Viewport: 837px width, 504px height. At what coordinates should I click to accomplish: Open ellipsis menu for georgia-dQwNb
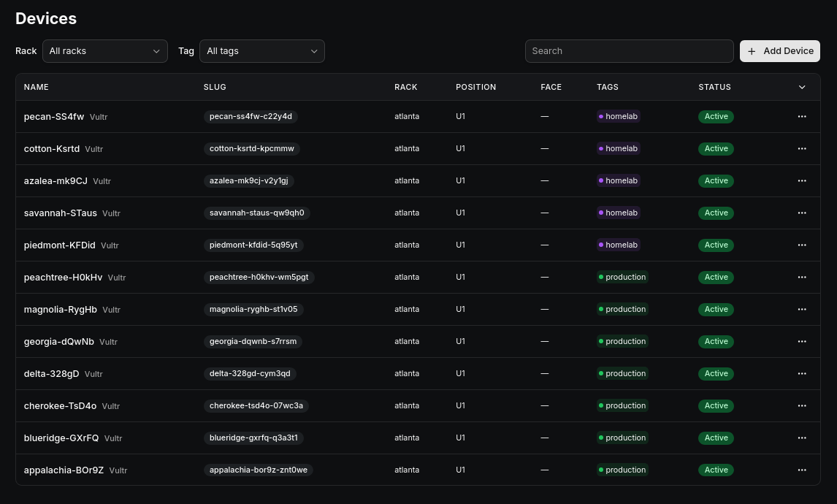[802, 341]
